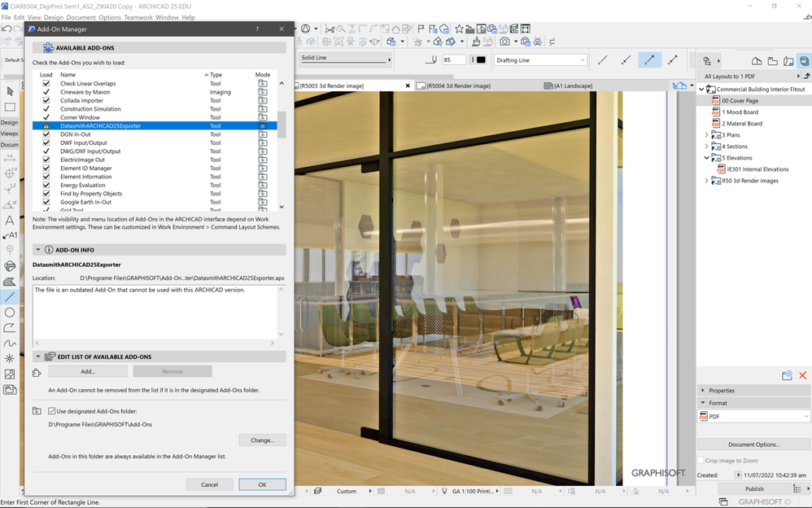The height and width of the screenshot is (508, 812).
Task: Confirm Add-On Manager with OK
Action: (262, 484)
